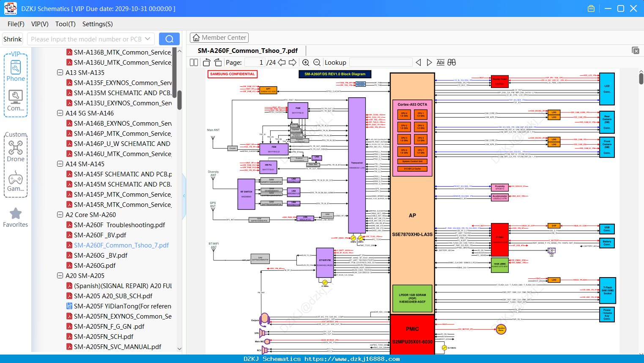This screenshot has width=644, height=363.
Task: Collapse the side panel with middle handle
Action: click(184, 195)
